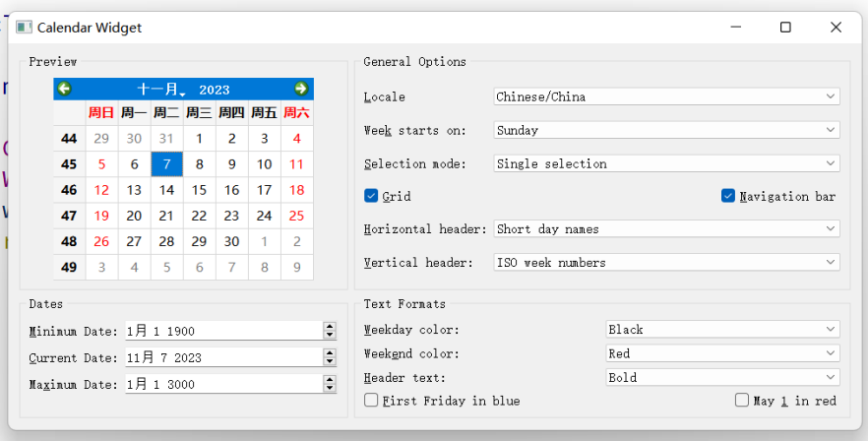This screenshot has width=868, height=441.
Task: Click week number 46 in vertical header
Action: [69, 190]
